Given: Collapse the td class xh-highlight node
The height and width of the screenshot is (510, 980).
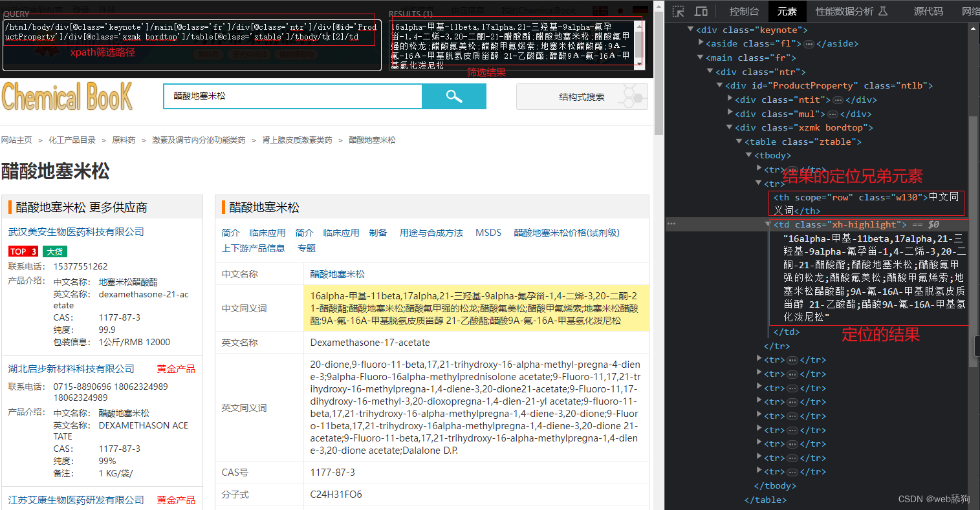Looking at the screenshot, I should (x=768, y=224).
